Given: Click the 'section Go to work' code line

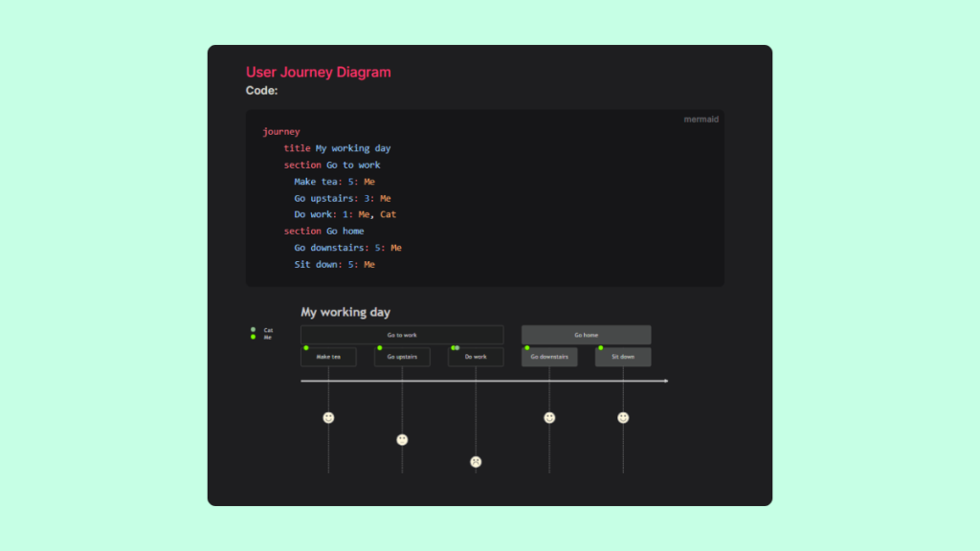Looking at the screenshot, I should point(332,165).
